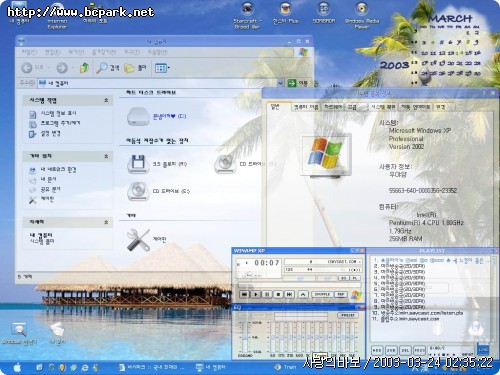
Task: Click the Apple logo start button on taskbar
Action: (x=17, y=367)
